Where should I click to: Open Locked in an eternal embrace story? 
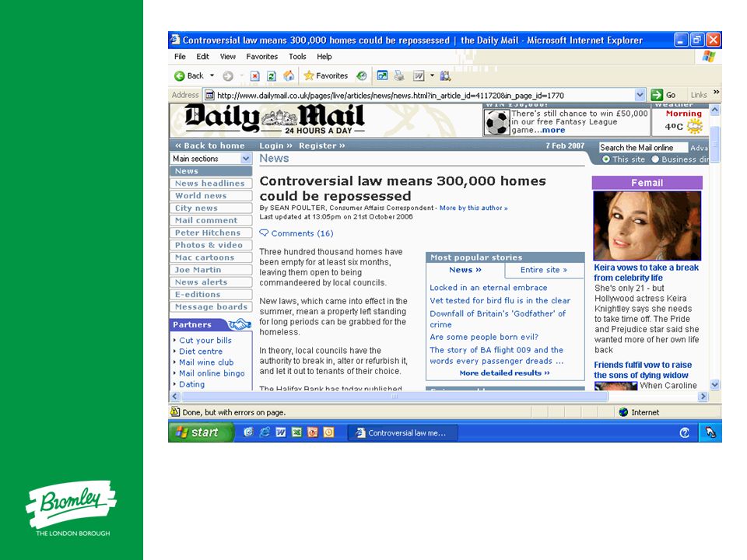(x=489, y=288)
